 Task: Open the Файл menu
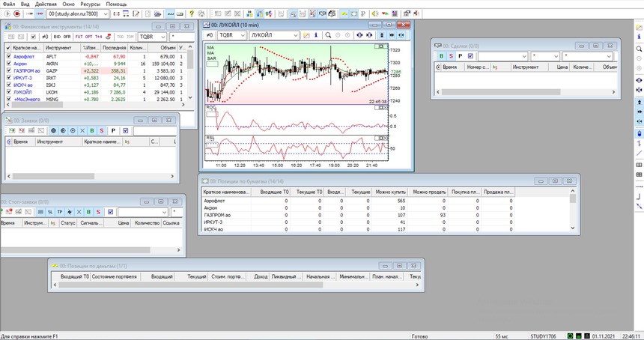pyautogui.click(x=9, y=4)
